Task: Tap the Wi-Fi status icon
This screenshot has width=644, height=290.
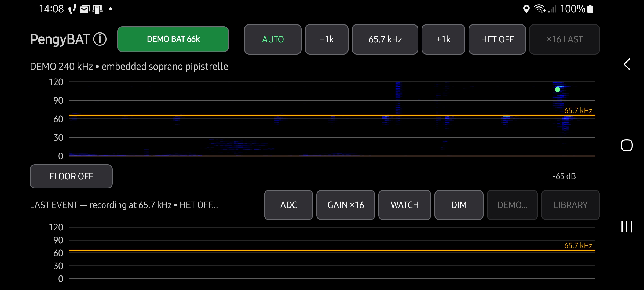Action: 539,9
